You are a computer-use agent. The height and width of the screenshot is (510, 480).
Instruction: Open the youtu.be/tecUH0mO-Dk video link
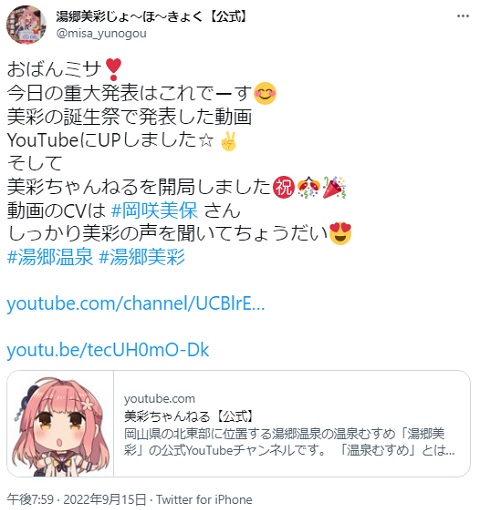[108, 350]
